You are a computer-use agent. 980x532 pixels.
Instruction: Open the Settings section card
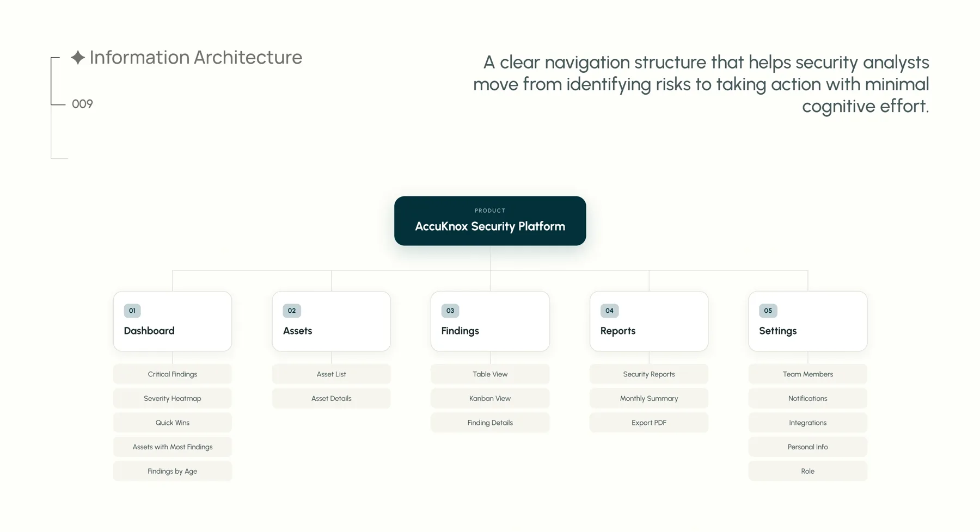click(808, 321)
